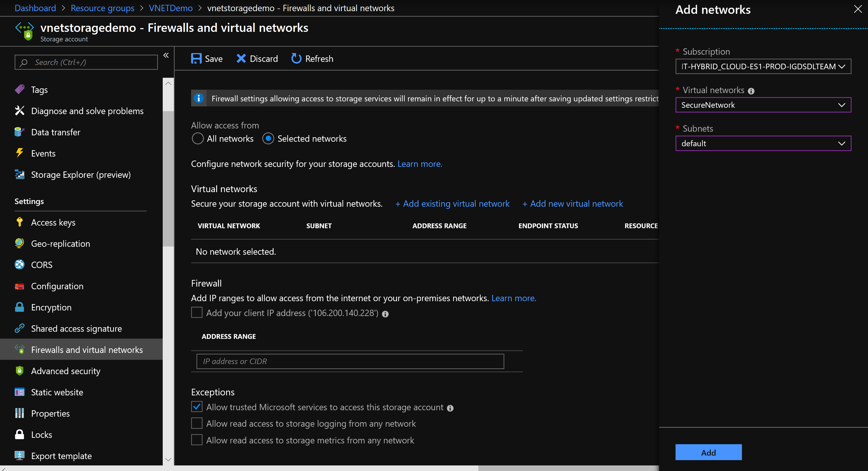Click the Shared access signature link icon
This screenshot has width=868, height=471.
20,329
